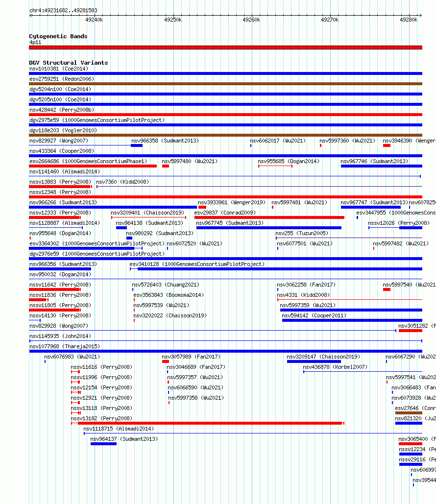Open esv3563843 (Boomsma2014) variant
Screen dimensions: 436x504
(x=169, y=295)
